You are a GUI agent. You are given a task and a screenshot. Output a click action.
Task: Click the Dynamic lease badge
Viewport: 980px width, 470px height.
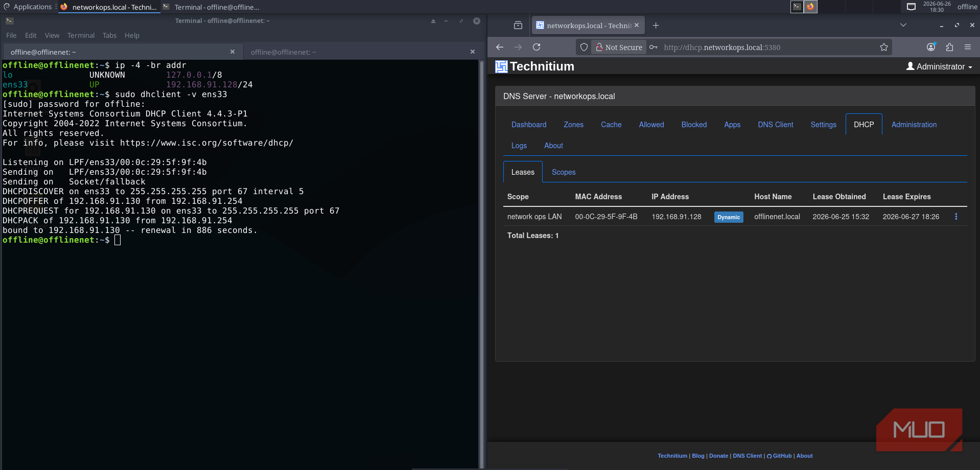pyautogui.click(x=729, y=217)
